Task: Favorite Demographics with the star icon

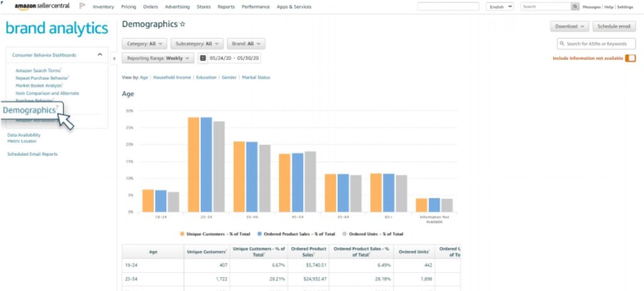Action: [182, 25]
